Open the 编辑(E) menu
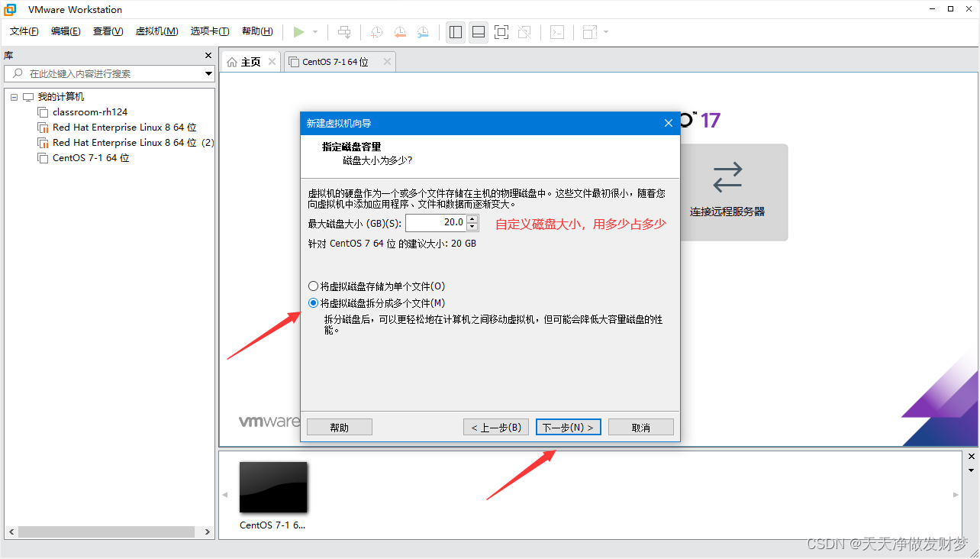980x559 pixels. [66, 31]
